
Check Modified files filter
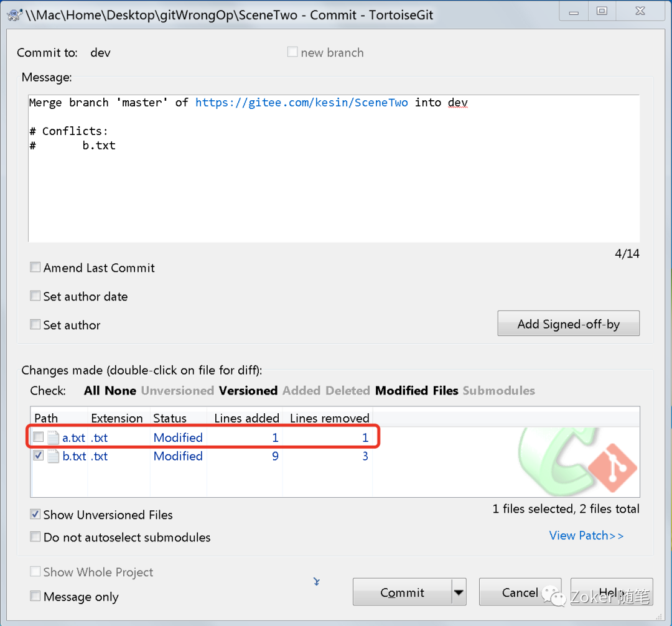[x=401, y=390]
